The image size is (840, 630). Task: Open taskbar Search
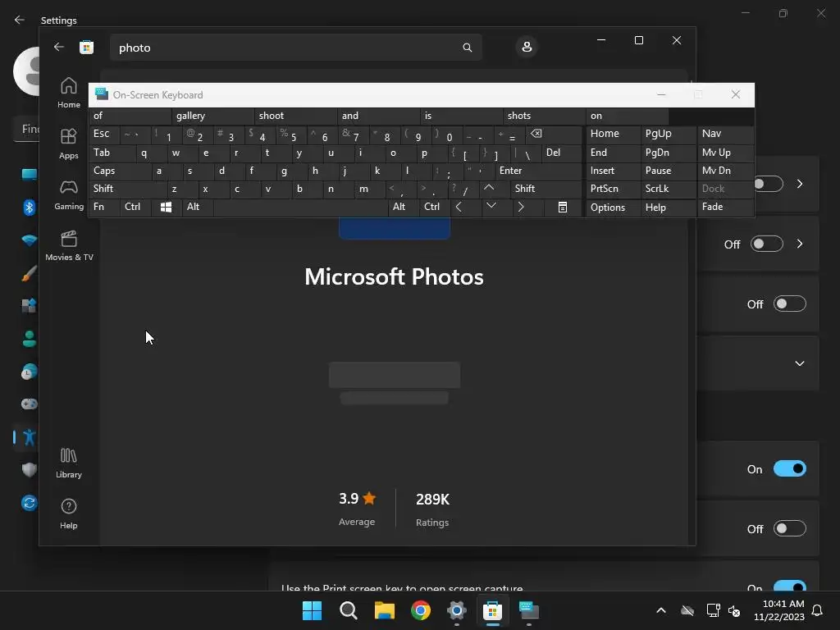348,610
